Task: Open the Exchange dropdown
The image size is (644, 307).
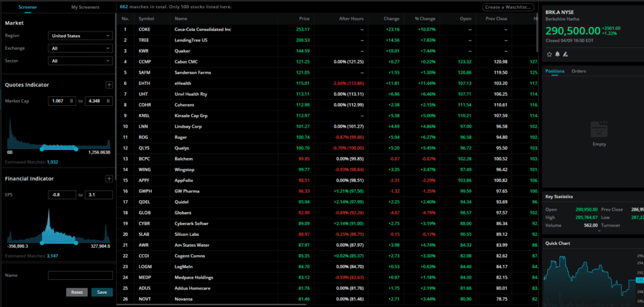Action: [80, 48]
